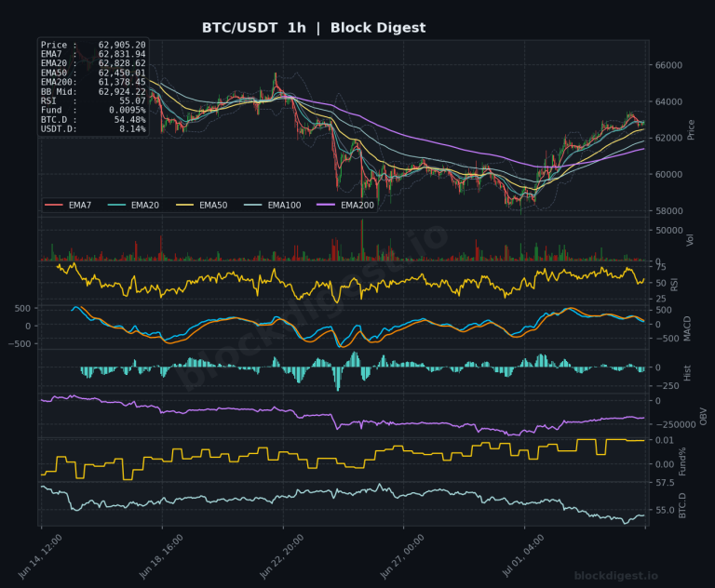Click the 62000 price axis tick

[668, 138]
